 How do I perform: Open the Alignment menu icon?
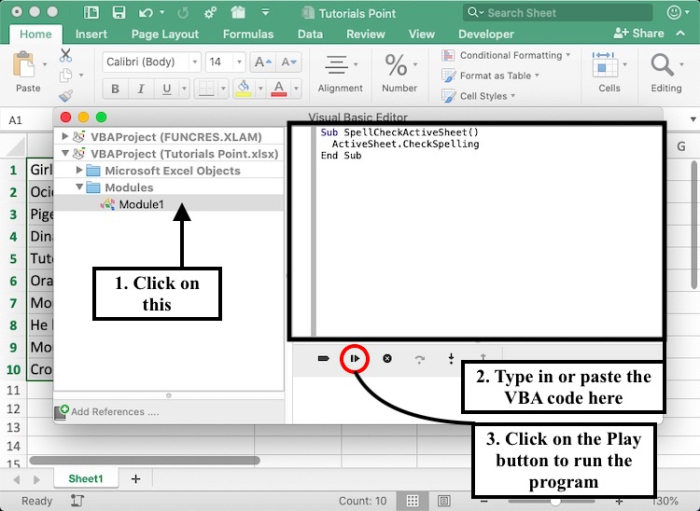(x=337, y=65)
